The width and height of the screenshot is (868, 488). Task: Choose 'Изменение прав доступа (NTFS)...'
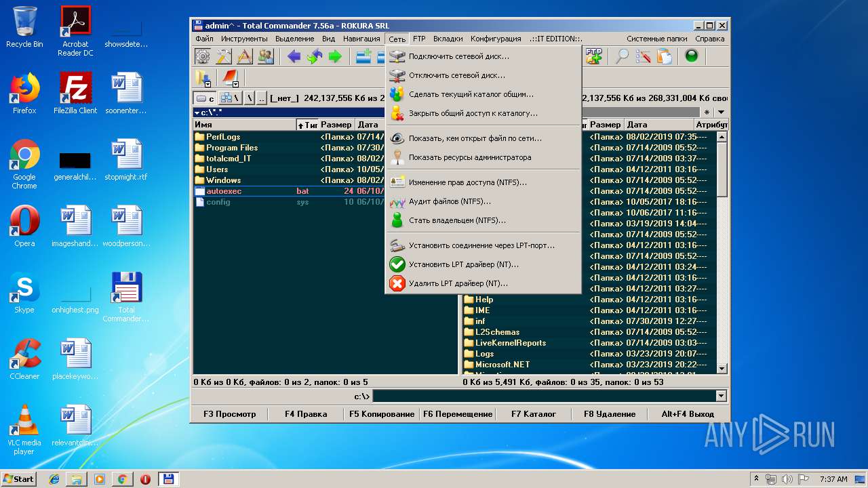[x=484, y=182]
